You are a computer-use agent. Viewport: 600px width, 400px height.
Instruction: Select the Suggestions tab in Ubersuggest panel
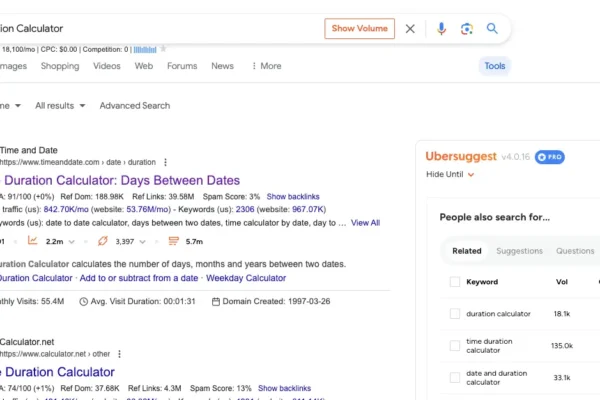(520, 251)
